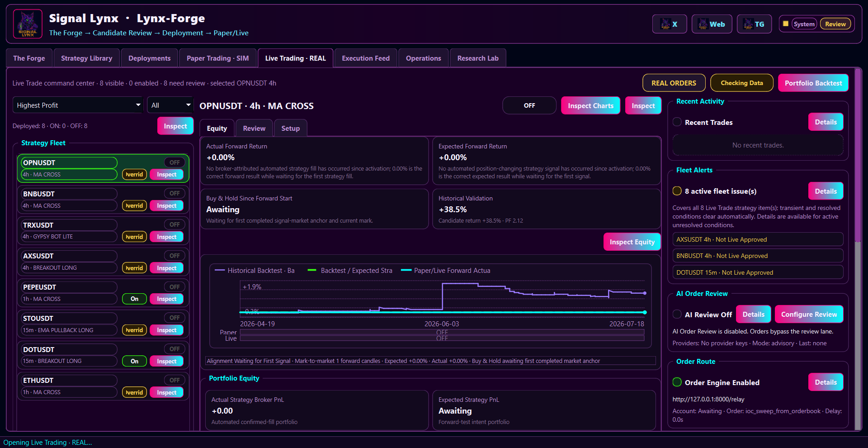Image resolution: width=868 pixels, height=448 pixels.
Task: Select the Live Trading · REAL tab
Action: tap(295, 58)
